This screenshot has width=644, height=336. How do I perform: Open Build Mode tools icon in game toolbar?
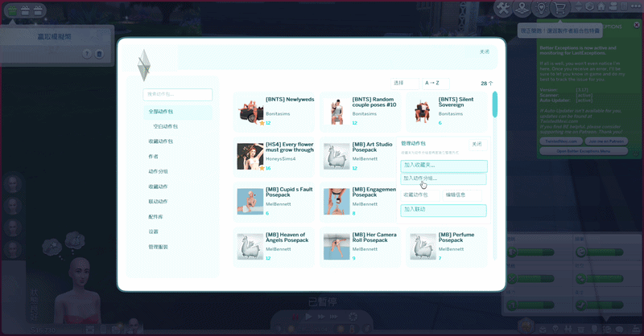[502, 8]
